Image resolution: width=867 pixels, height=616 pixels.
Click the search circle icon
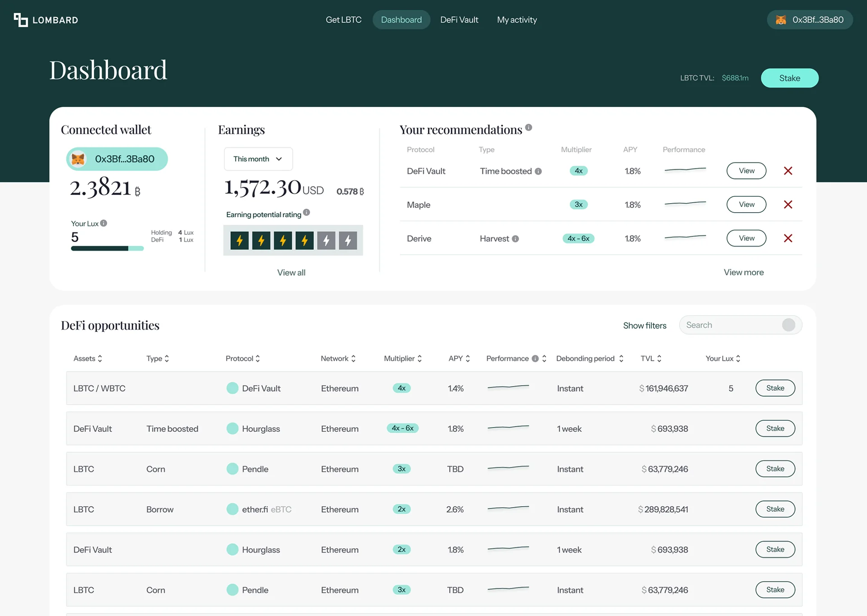[788, 325]
